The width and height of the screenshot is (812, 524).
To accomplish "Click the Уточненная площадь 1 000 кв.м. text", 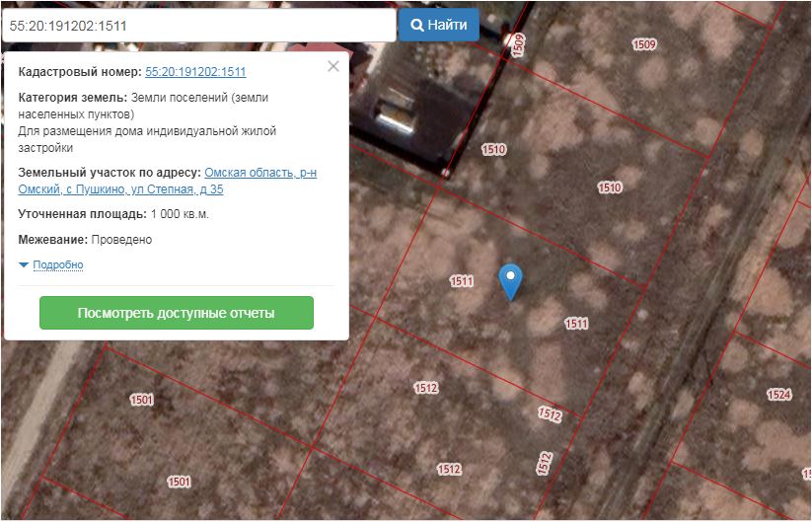I will (113, 214).
